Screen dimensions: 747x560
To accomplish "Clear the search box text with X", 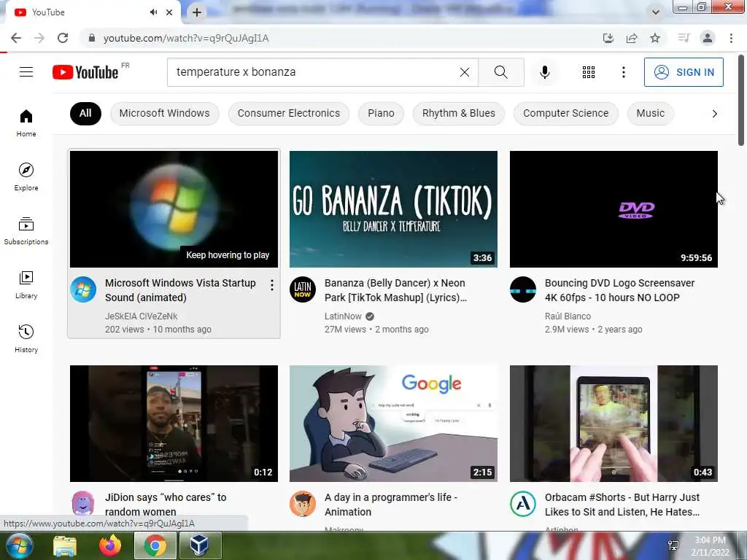I will pyautogui.click(x=465, y=72).
